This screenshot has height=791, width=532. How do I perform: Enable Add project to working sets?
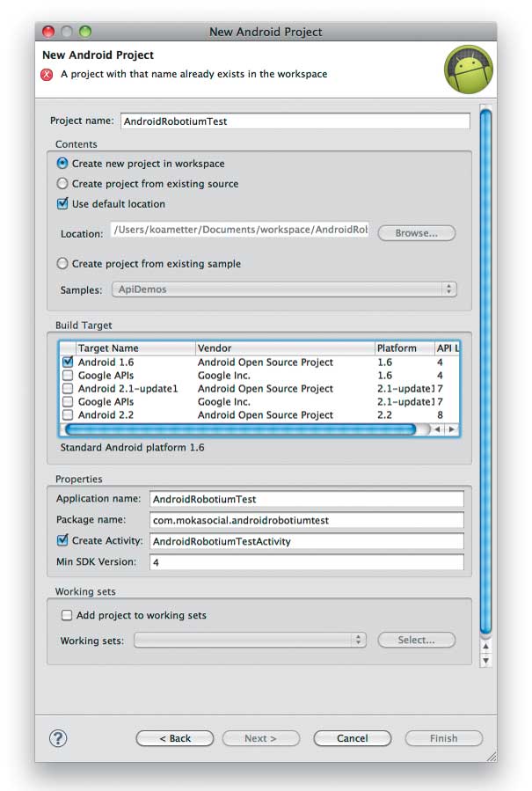point(67,615)
